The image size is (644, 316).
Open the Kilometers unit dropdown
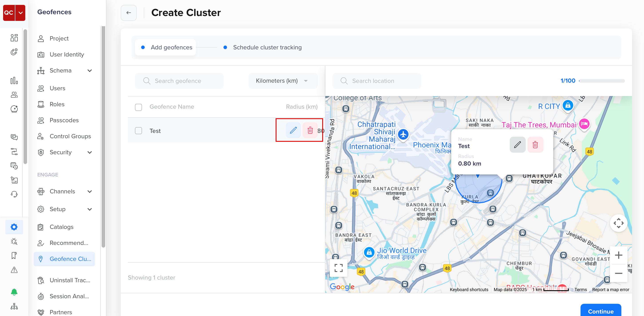pyautogui.click(x=283, y=81)
